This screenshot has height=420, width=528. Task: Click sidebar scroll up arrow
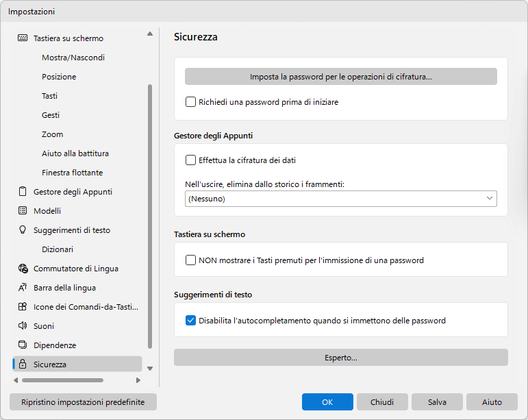pyautogui.click(x=150, y=34)
